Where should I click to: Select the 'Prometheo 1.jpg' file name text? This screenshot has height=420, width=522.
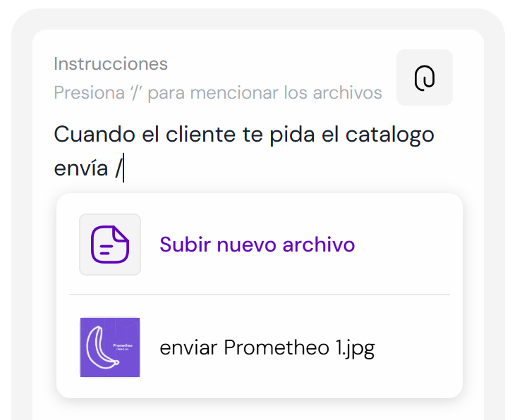click(299, 348)
